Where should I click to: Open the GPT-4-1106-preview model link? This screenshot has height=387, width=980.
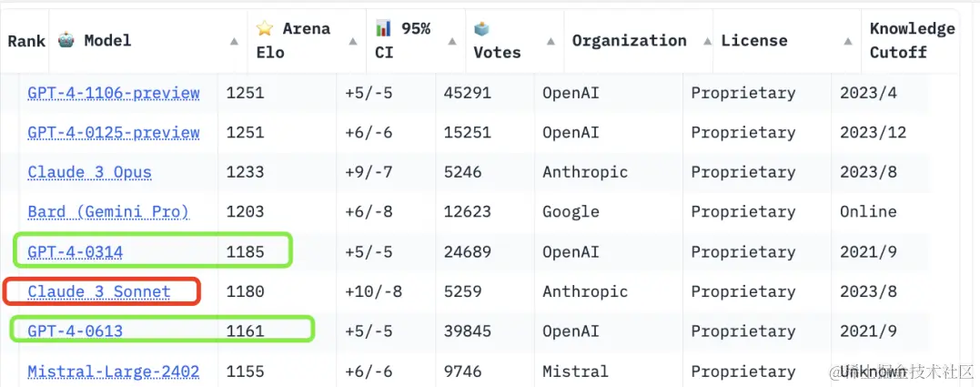(x=114, y=92)
